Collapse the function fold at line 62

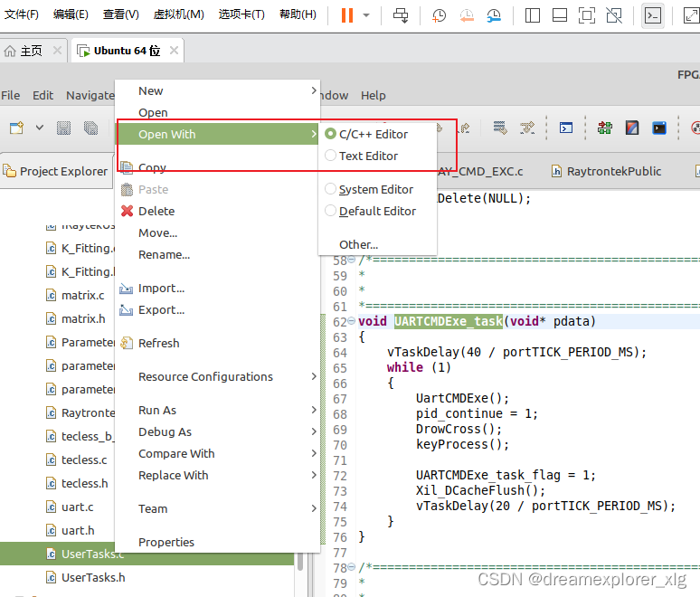351,320
